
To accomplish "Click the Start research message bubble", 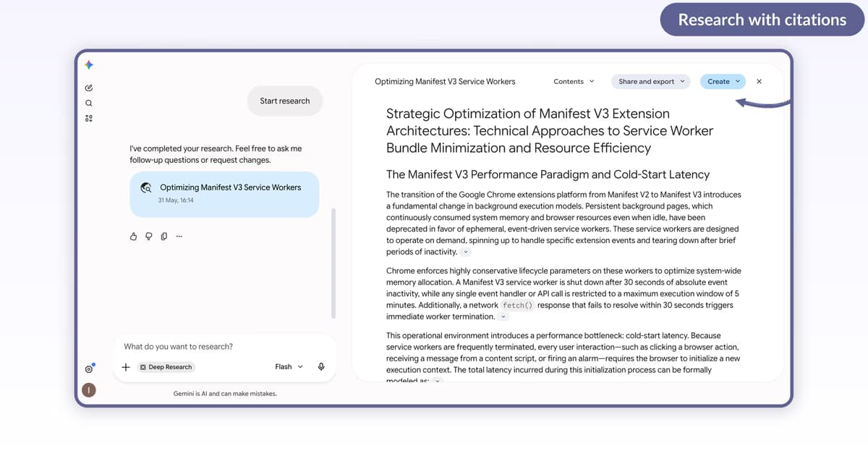I will tap(285, 101).
